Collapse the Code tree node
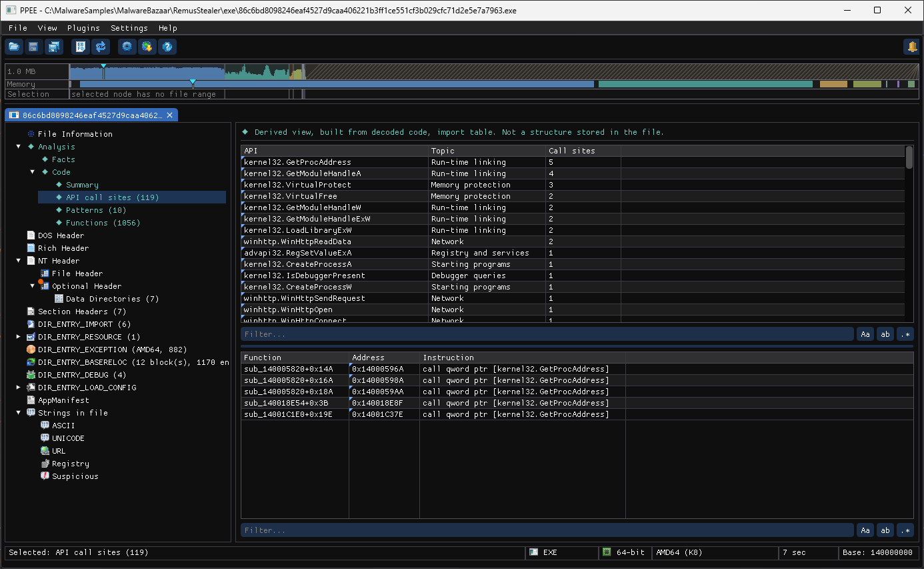This screenshot has height=569, width=924. click(33, 172)
